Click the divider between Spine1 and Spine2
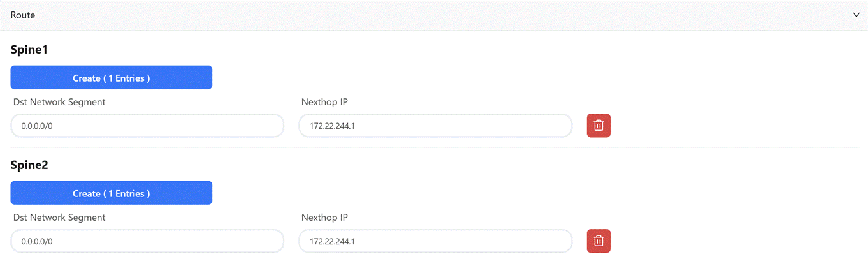This screenshot has height=259, width=868. [x=434, y=147]
